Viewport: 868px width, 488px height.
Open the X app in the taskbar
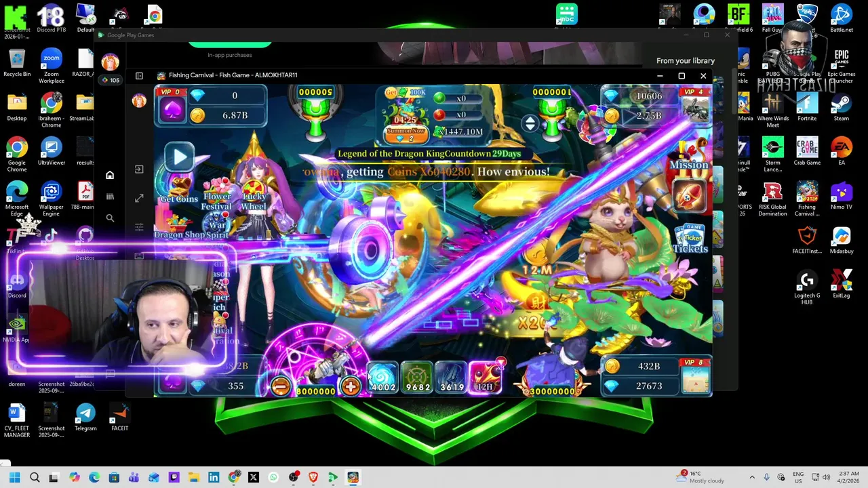[x=254, y=477]
